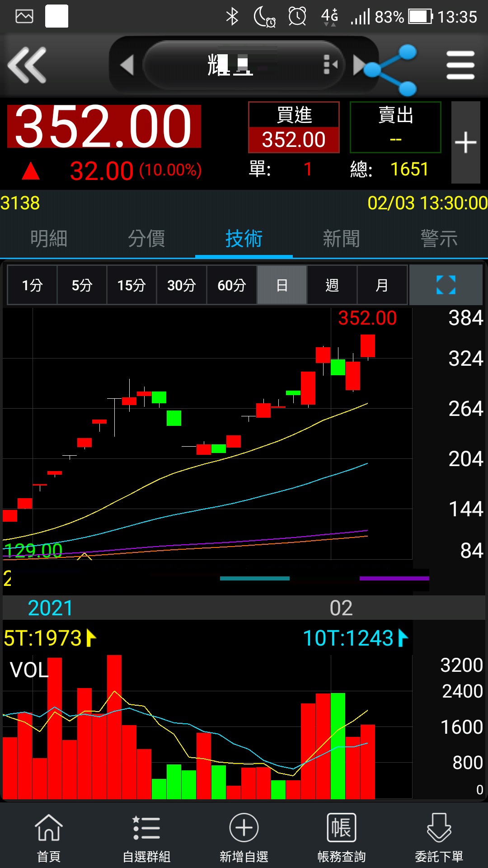Expand the 5T volume indicator arrow
488x868 pixels.
pos(91,638)
